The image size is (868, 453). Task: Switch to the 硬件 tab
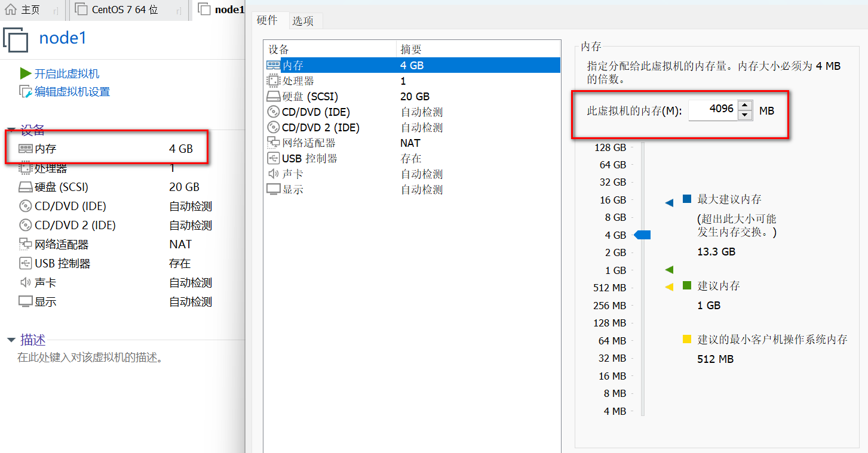click(267, 20)
